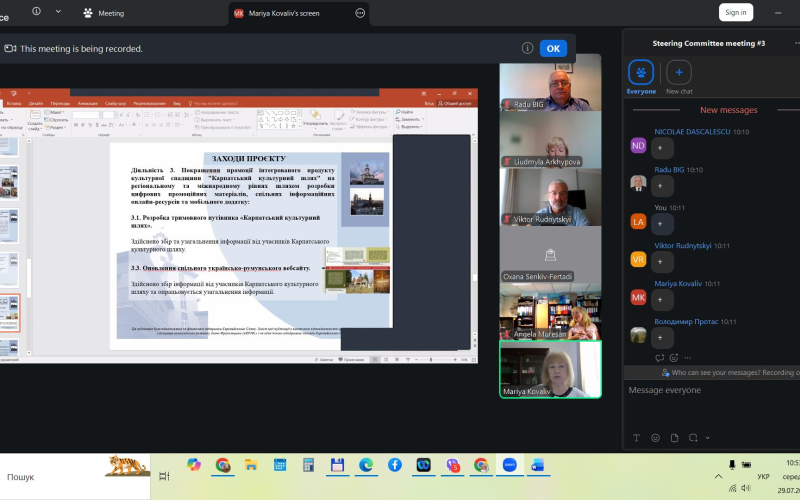Start a New chat
The width and height of the screenshot is (800, 500).
coord(679,77)
